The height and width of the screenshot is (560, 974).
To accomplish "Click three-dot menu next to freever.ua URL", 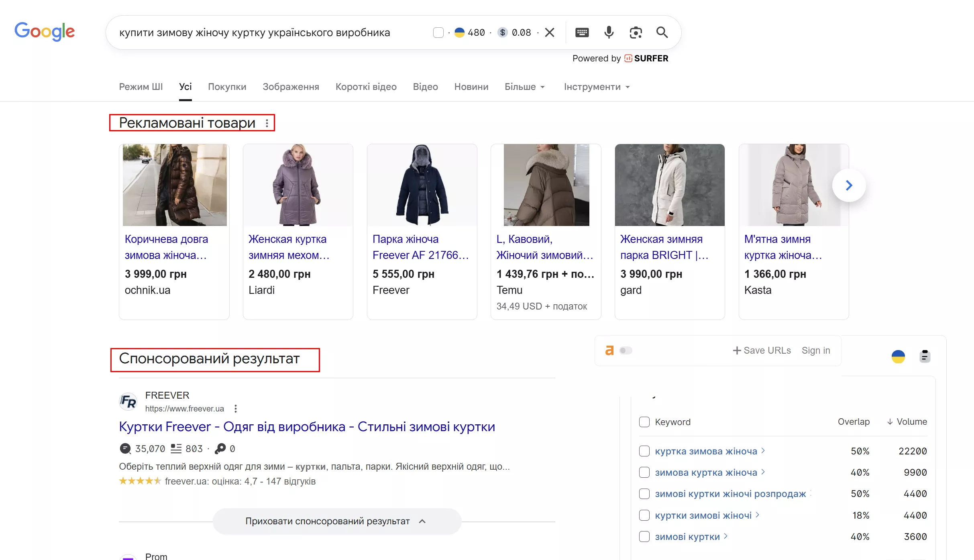I will pos(236,409).
